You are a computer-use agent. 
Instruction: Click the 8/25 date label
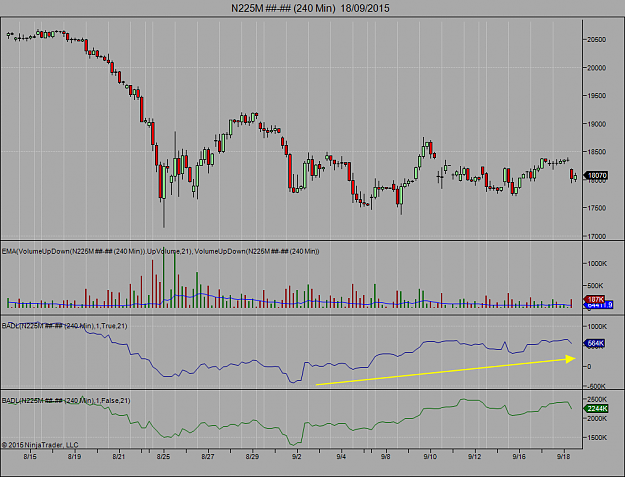[x=163, y=456]
